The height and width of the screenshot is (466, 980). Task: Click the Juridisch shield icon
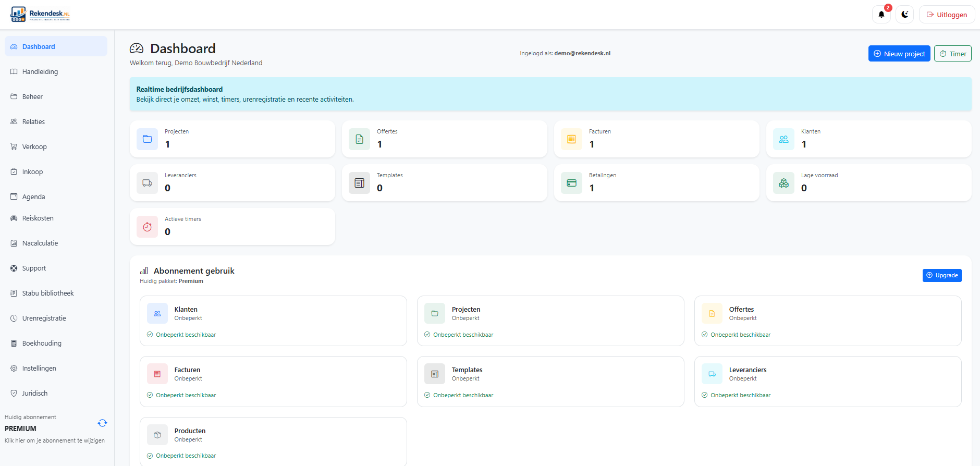coord(14,393)
